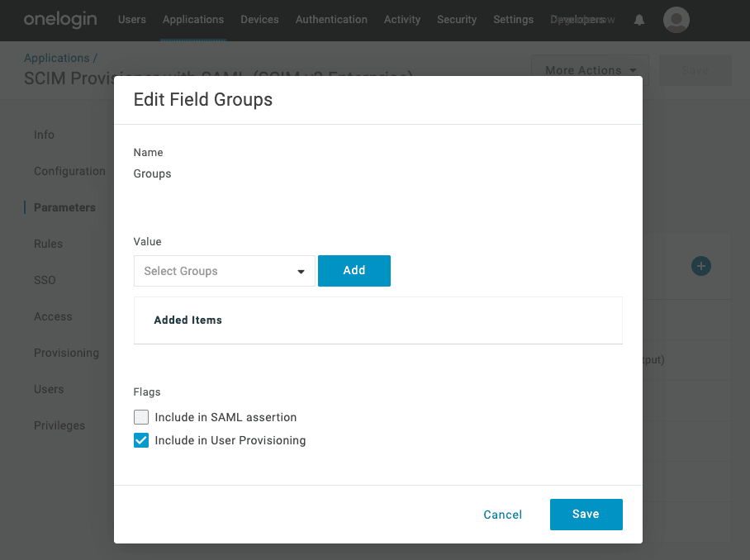Screen dimensions: 750x560
Task: Select the SSO tab
Action: pyautogui.click(x=45, y=280)
